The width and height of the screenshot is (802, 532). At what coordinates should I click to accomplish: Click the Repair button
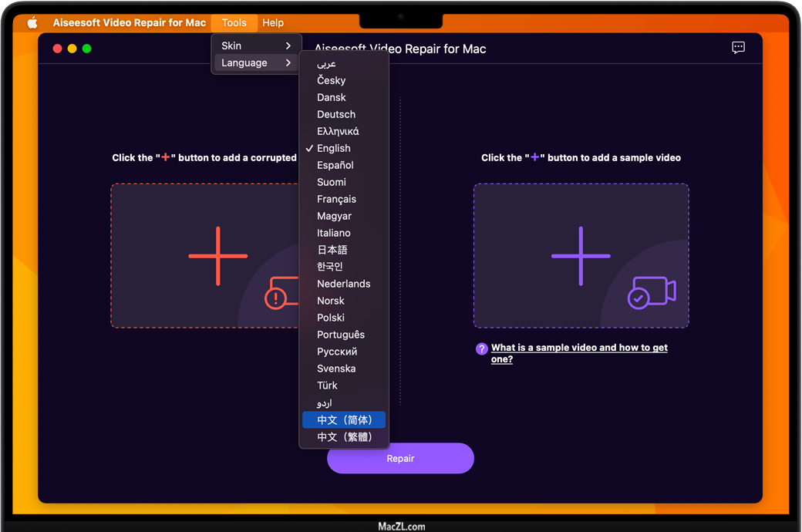pos(400,458)
